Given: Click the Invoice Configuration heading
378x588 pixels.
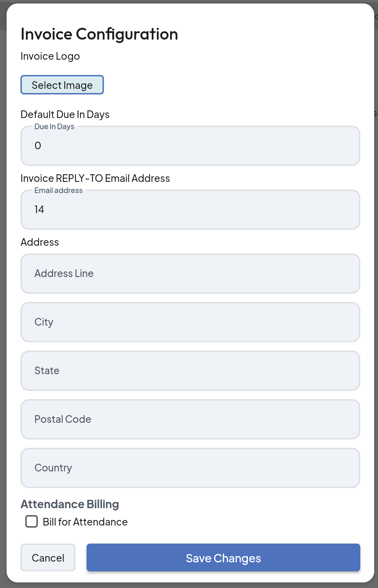Looking at the screenshot, I should [99, 34].
